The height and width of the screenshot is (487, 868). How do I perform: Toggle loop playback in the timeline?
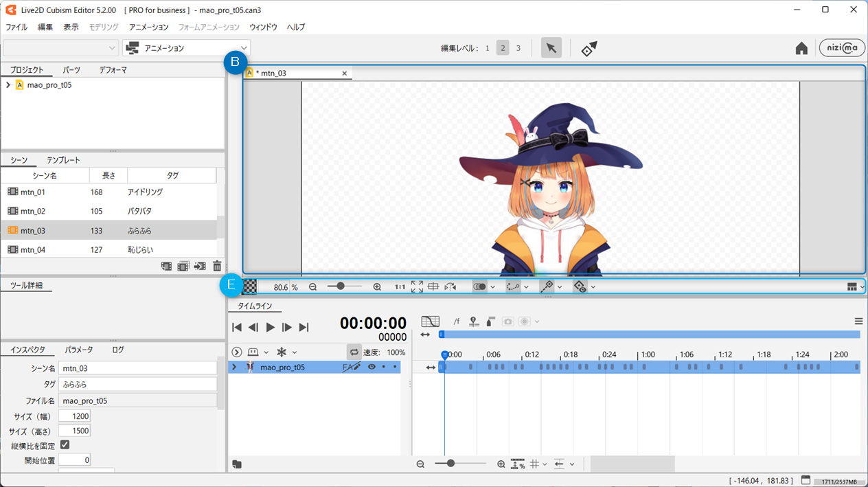click(x=354, y=352)
